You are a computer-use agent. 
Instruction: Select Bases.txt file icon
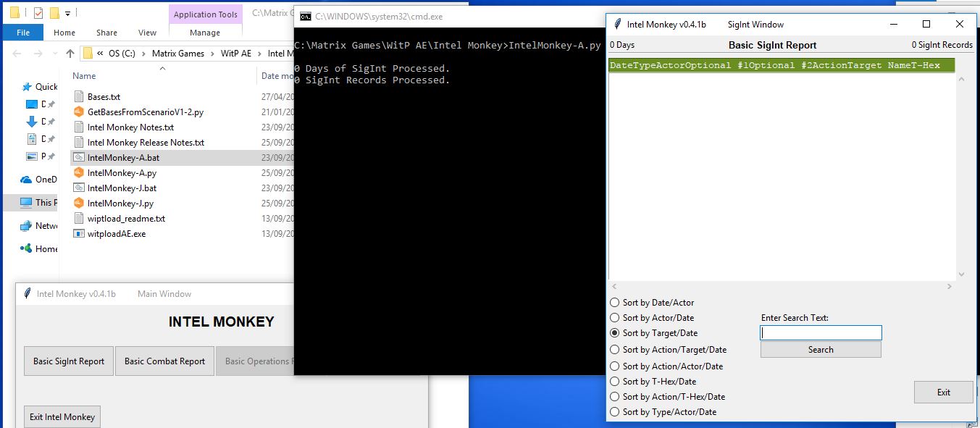[x=80, y=97]
